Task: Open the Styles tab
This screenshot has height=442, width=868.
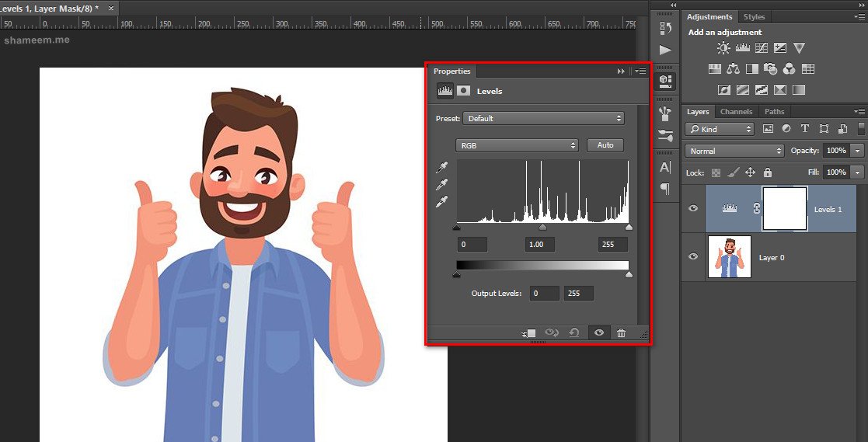Action: tap(754, 16)
